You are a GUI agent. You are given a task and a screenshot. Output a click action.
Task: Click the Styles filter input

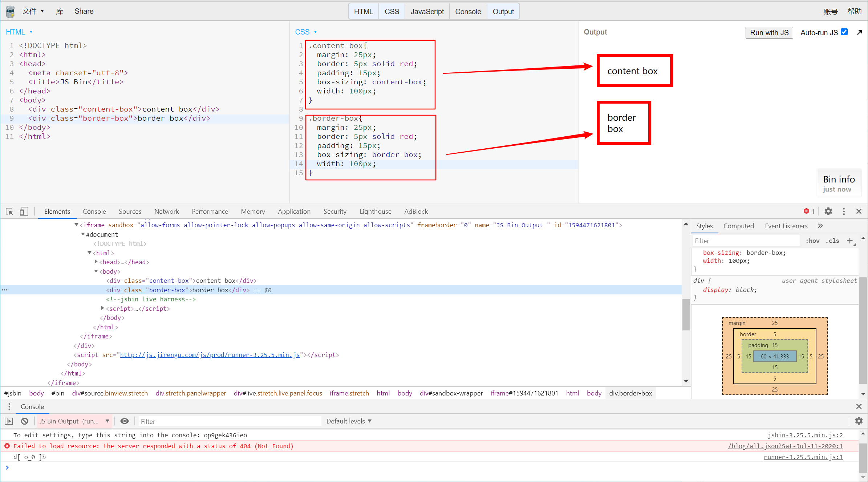click(746, 241)
